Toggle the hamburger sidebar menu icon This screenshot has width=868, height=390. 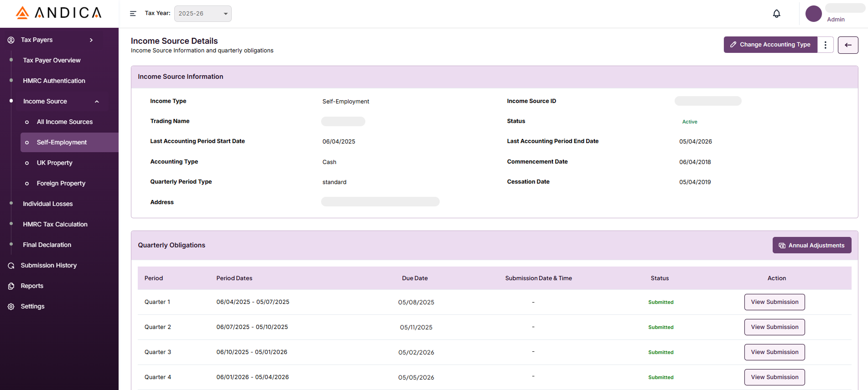click(133, 14)
